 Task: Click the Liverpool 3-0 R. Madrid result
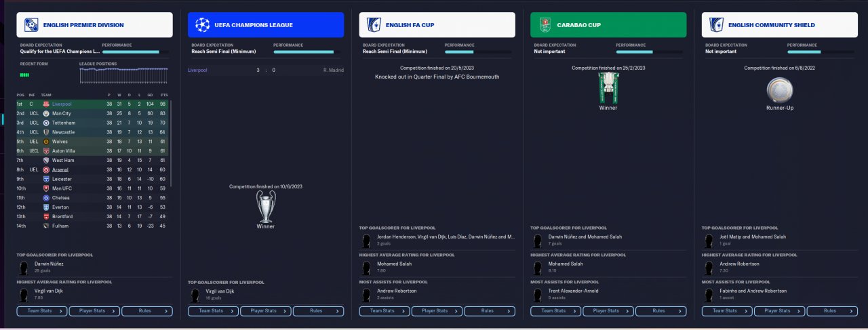pos(266,69)
